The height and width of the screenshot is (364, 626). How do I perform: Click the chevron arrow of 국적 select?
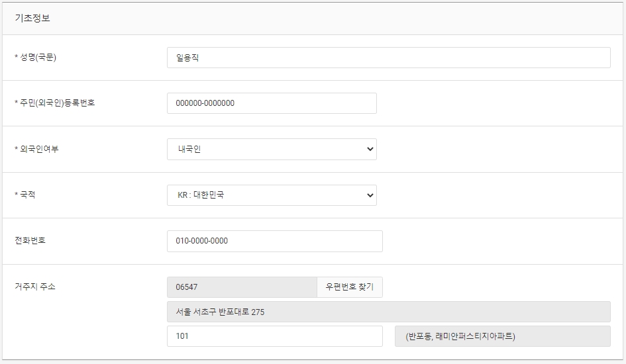(x=370, y=195)
